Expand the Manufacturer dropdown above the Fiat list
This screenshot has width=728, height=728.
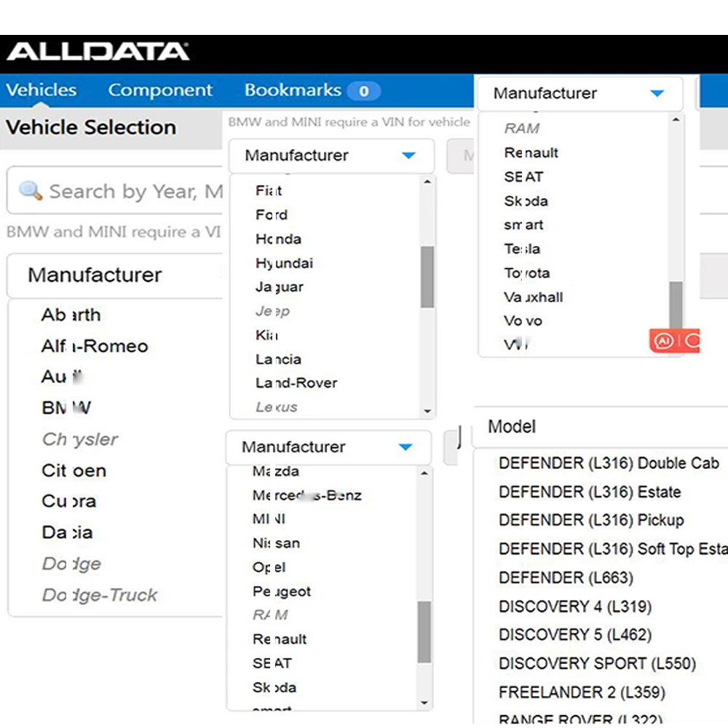coord(331,156)
